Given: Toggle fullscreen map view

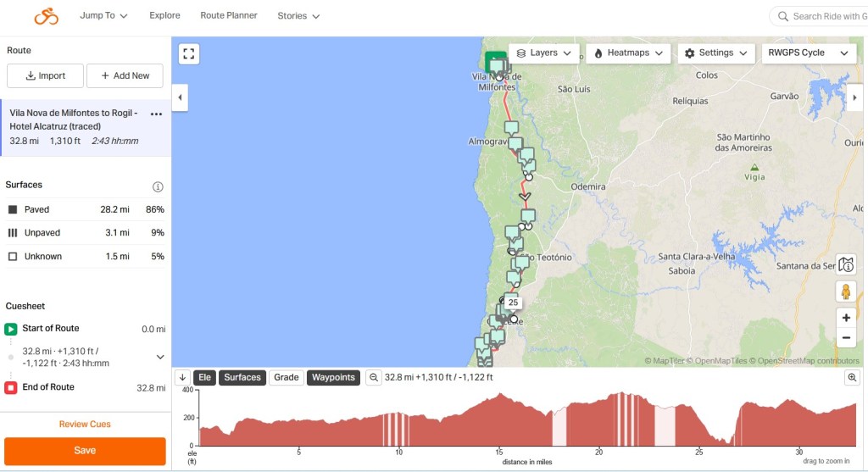Looking at the screenshot, I should 189,53.
